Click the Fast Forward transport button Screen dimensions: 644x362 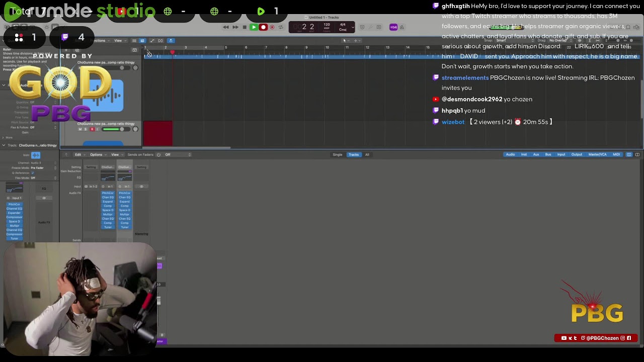click(235, 27)
